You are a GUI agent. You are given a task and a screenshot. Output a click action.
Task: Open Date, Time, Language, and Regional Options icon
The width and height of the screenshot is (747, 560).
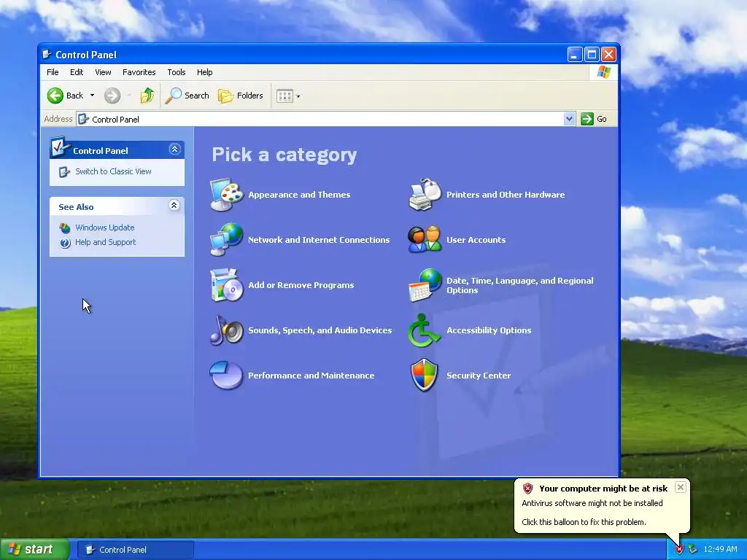pyautogui.click(x=425, y=285)
